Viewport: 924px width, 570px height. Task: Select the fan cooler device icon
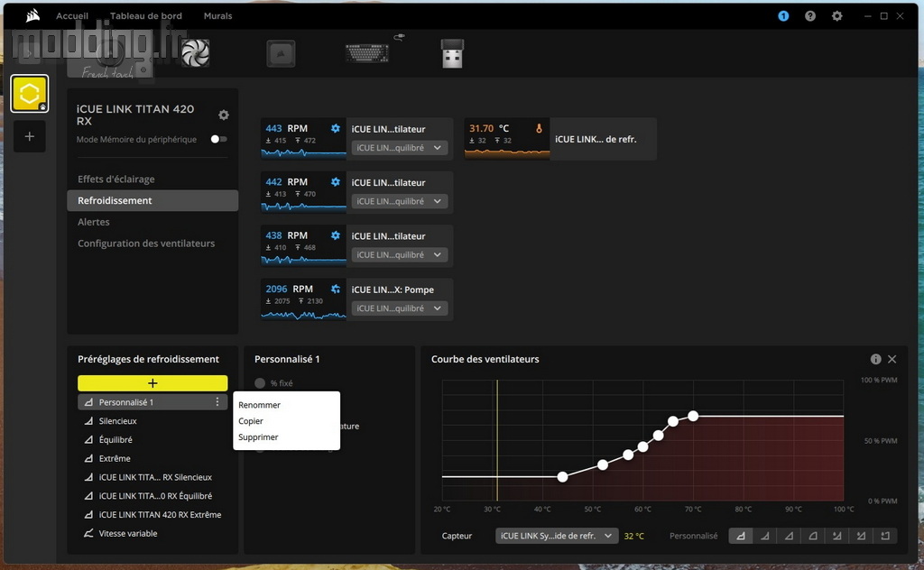point(195,53)
